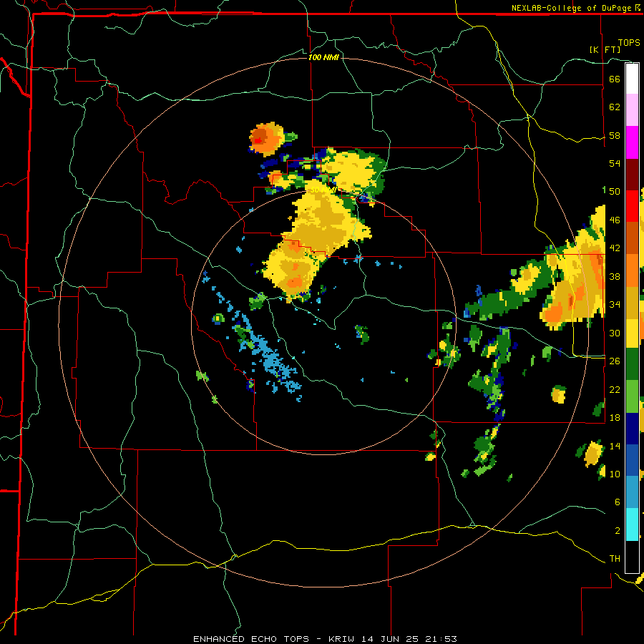
Task: Click the legend value 10
Action: pos(615,474)
